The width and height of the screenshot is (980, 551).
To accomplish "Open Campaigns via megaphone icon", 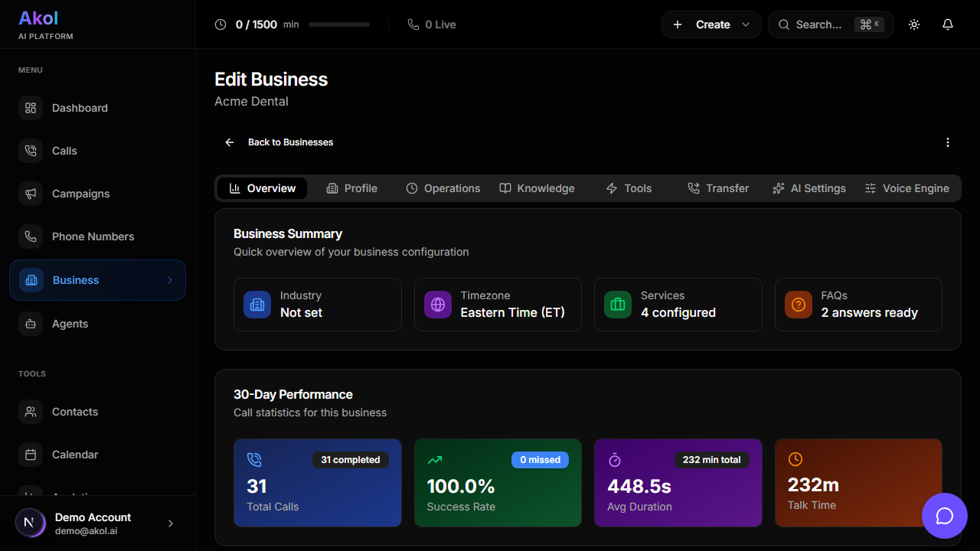I will (x=31, y=194).
